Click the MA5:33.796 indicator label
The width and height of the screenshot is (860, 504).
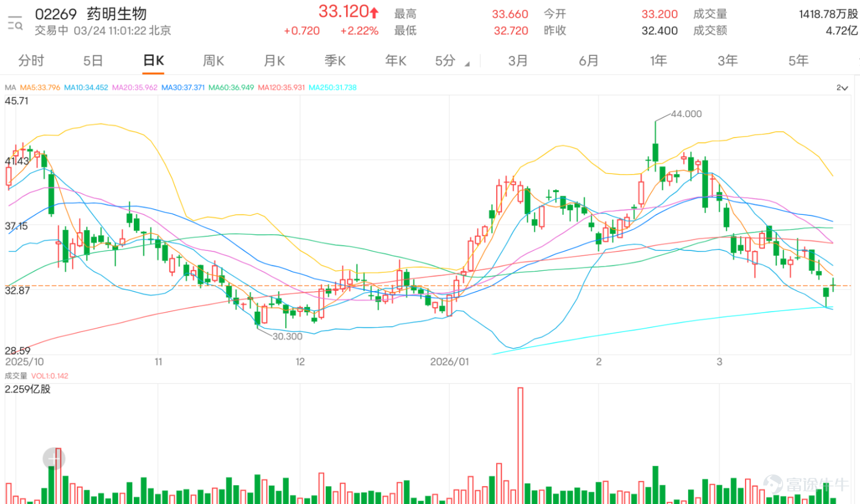40,88
